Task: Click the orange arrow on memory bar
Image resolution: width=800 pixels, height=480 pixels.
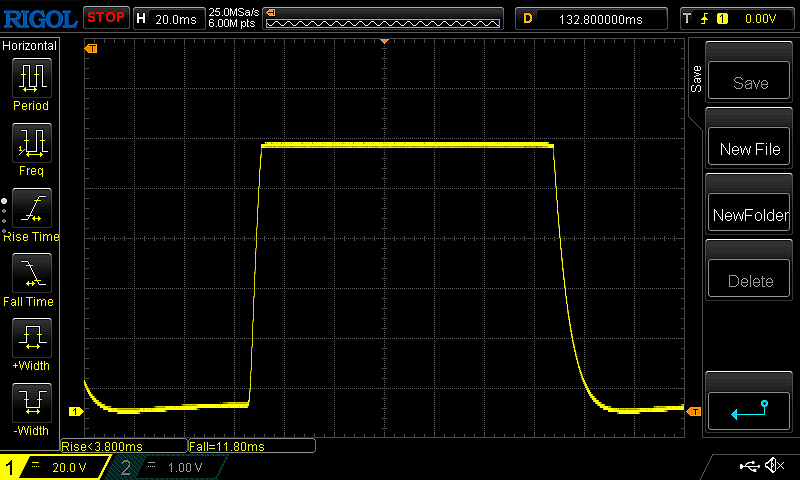Action: [271, 13]
